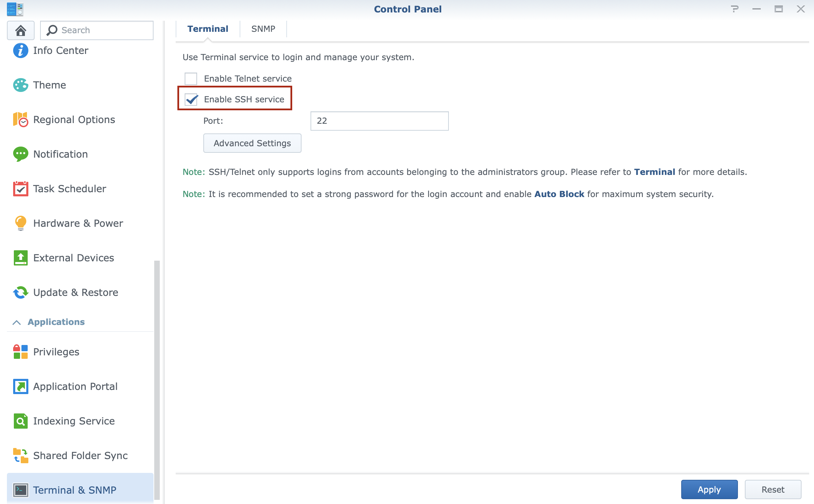Enable the Telnet service checkbox
The height and width of the screenshot is (504, 814).
(191, 79)
